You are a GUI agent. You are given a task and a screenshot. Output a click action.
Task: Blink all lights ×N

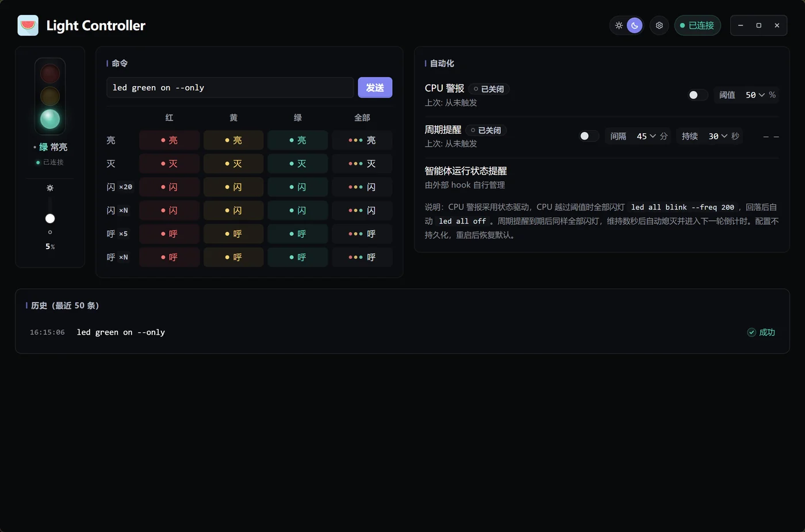click(x=362, y=210)
